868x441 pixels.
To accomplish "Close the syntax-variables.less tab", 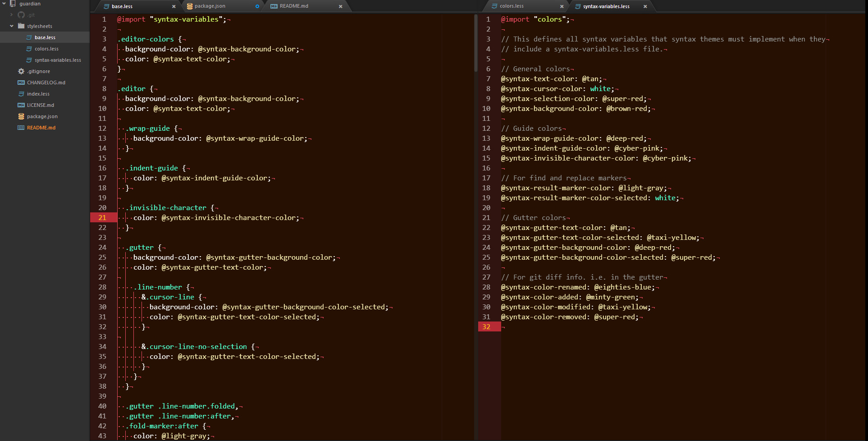I will tap(645, 6).
